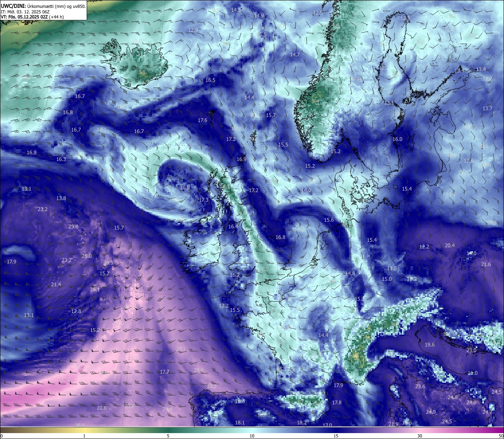Click the 23.6 value label
The width and height of the screenshot is (504, 439).
click(x=420, y=386)
